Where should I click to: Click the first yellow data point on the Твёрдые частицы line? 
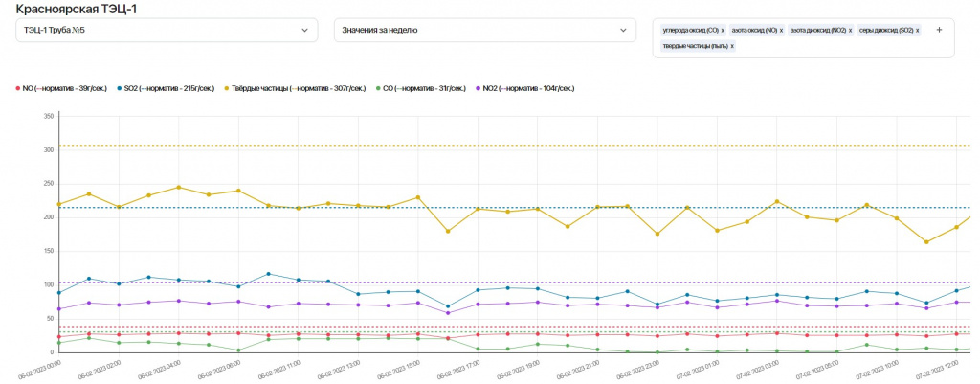59,204
